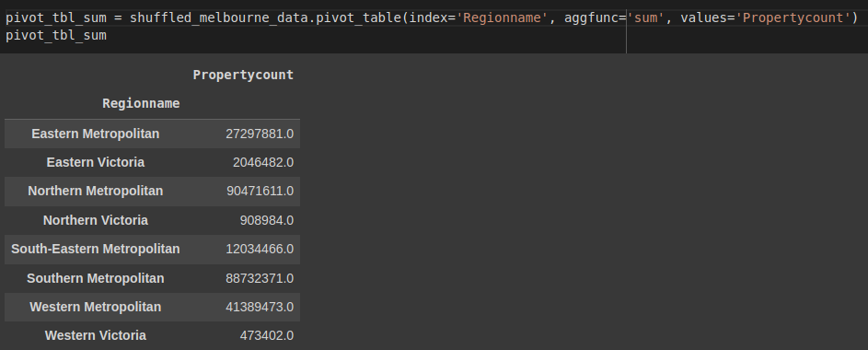The height and width of the screenshot is (350, 868).
Task: Select the Western Victoria row label
Action: click(x=95, y=335)
